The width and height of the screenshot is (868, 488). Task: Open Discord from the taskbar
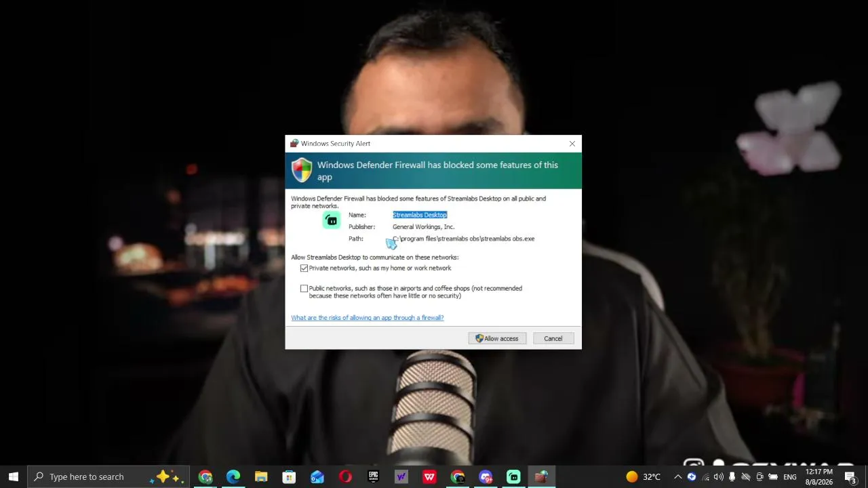486,476
